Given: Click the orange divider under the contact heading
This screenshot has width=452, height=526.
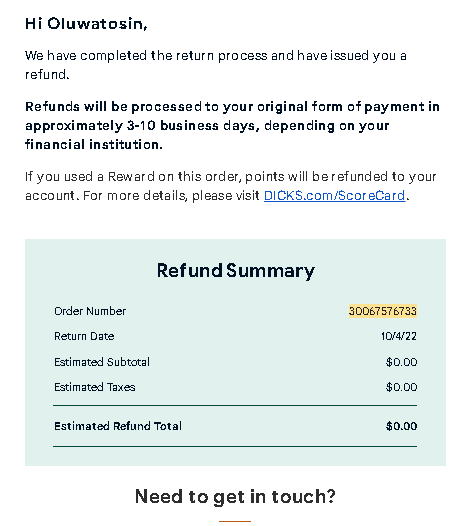Looking at the screenshot, I should click(235, 521).
